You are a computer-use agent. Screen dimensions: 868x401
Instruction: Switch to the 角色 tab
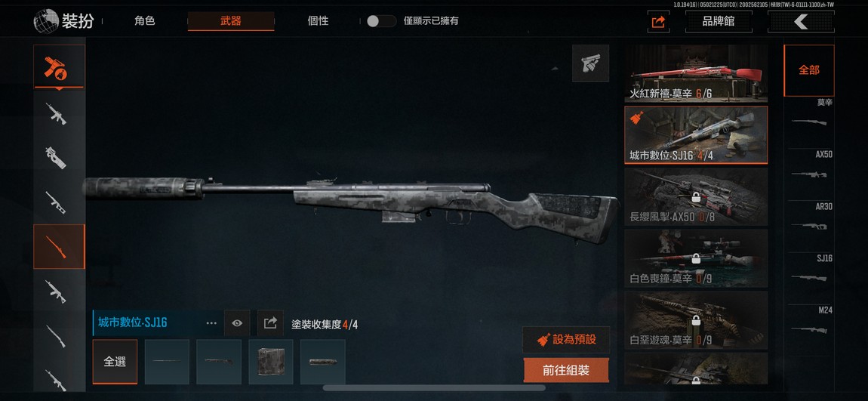144,21
